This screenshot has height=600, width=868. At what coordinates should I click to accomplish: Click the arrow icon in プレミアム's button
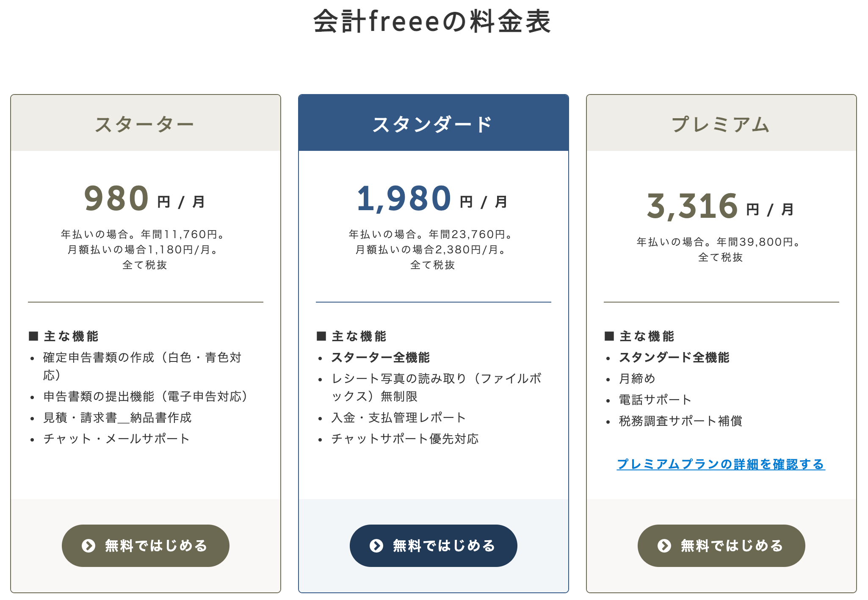(664, 546)
